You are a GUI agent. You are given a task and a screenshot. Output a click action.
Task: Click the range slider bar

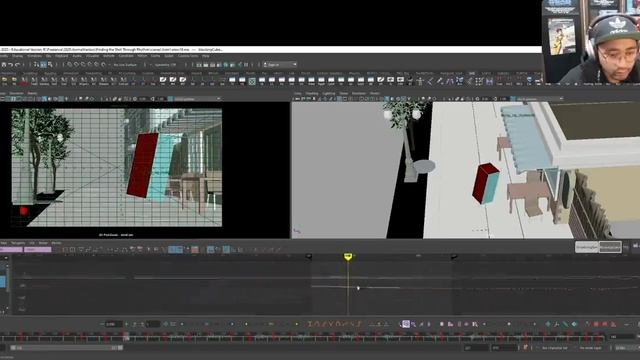[x=66, y=348]
